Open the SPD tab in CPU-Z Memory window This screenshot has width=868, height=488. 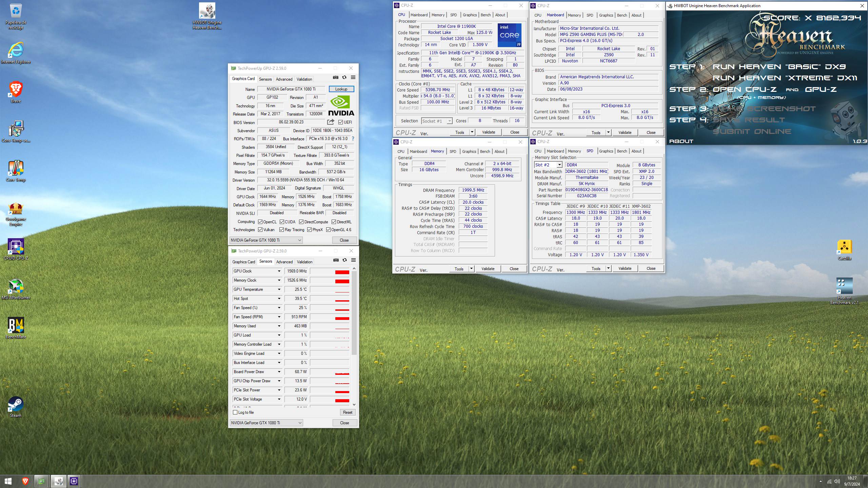pyautogui.click(x=453, y=151)
